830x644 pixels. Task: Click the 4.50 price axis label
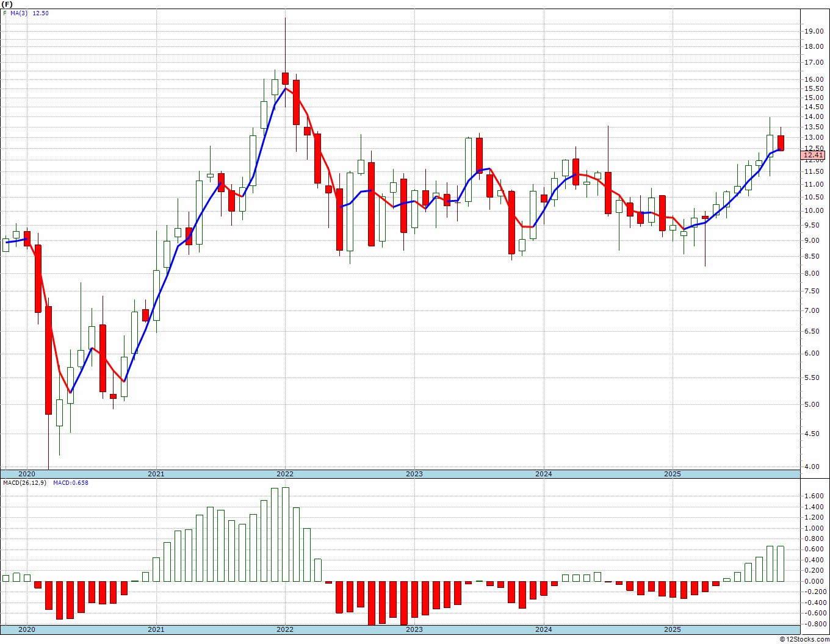(x=812, y=434)
